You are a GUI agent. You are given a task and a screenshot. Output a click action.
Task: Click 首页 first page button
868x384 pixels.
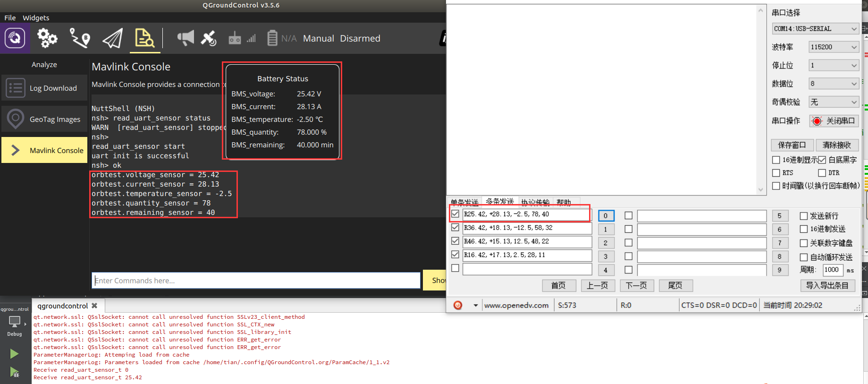click(x=559, y=285)
